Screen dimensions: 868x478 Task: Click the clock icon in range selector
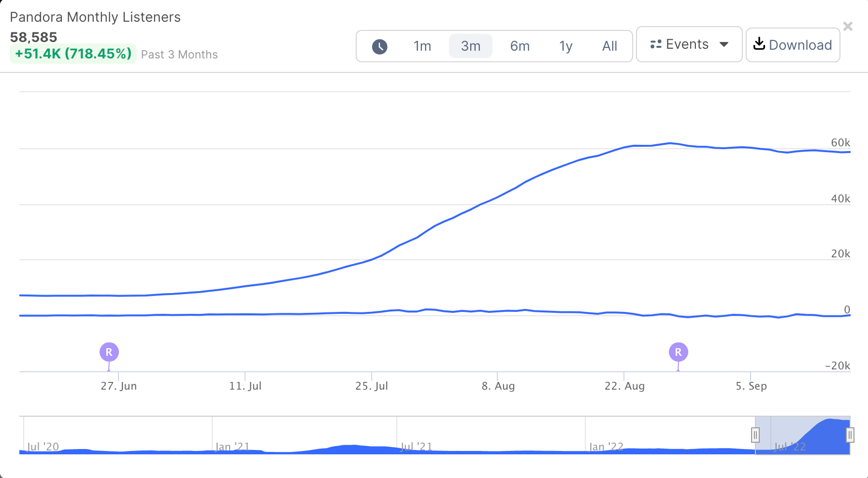[x=379, y=46]
